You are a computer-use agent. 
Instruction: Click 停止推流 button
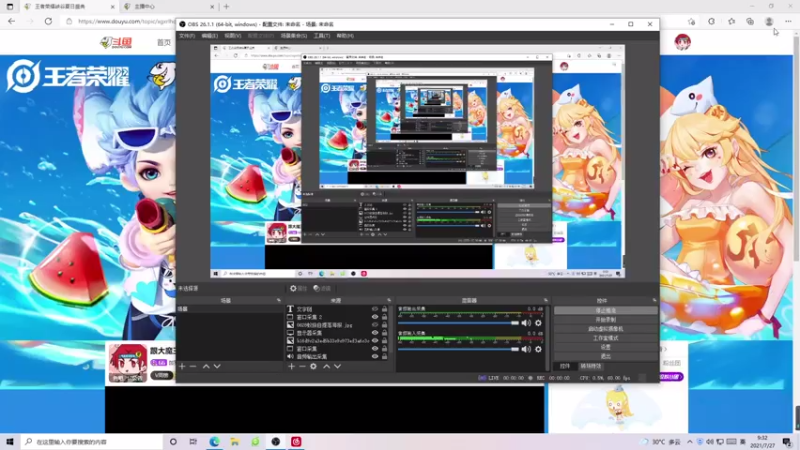click(x=606, y=310)
